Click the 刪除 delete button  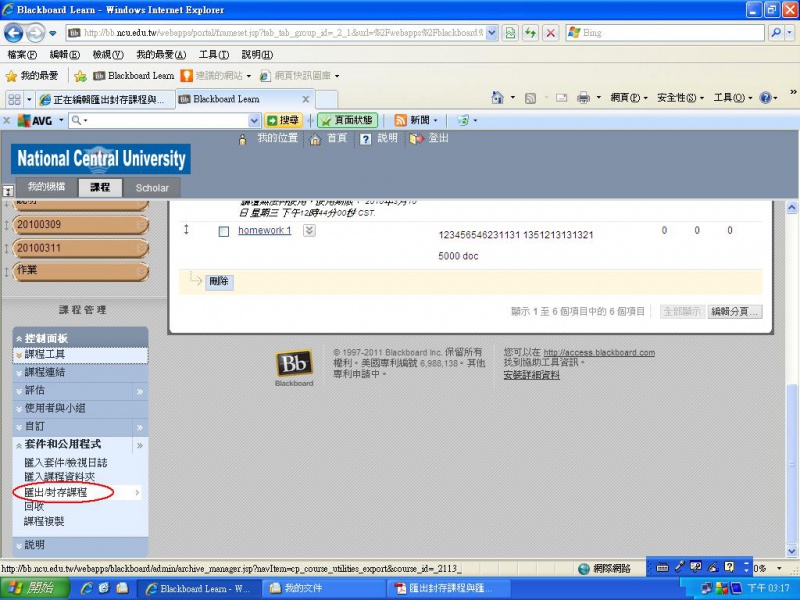[219, 282]
